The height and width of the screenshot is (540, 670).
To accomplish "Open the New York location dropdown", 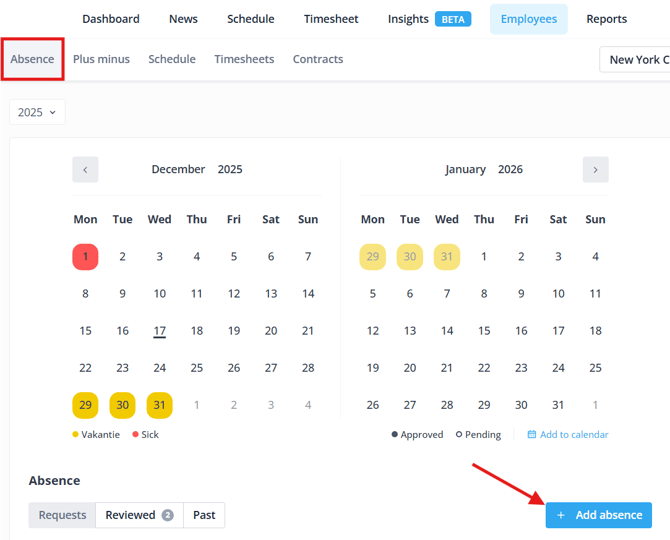I will click(635, 60).
